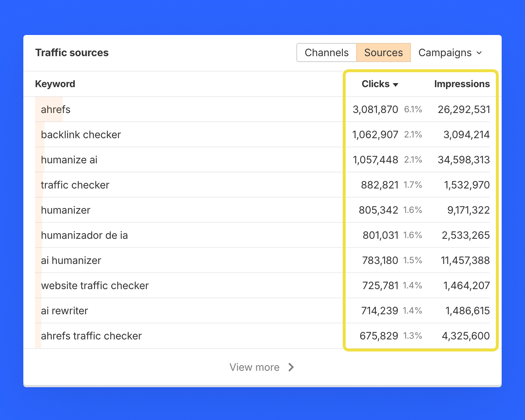Click the chevron arrow beside View more
The width and height of the screenshot is (525, 420).
pyautogui.click(x=291, y=367)
